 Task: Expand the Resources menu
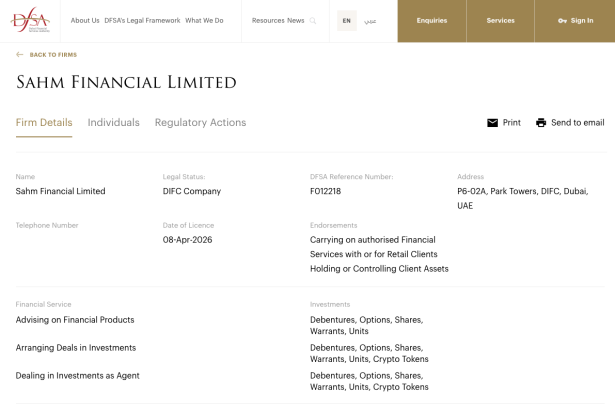pyautogui.click(x=268, y=20)
